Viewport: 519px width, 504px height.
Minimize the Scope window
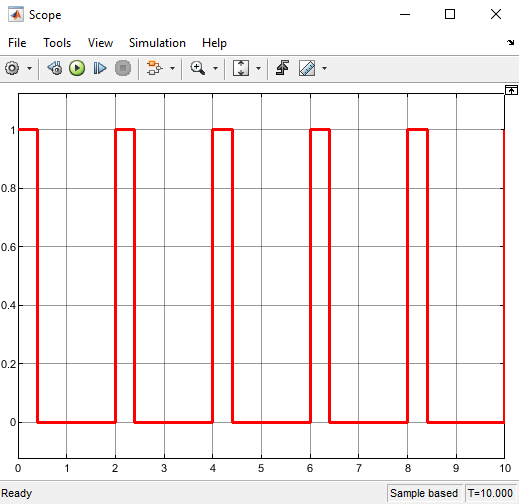[x=405, y=14]
